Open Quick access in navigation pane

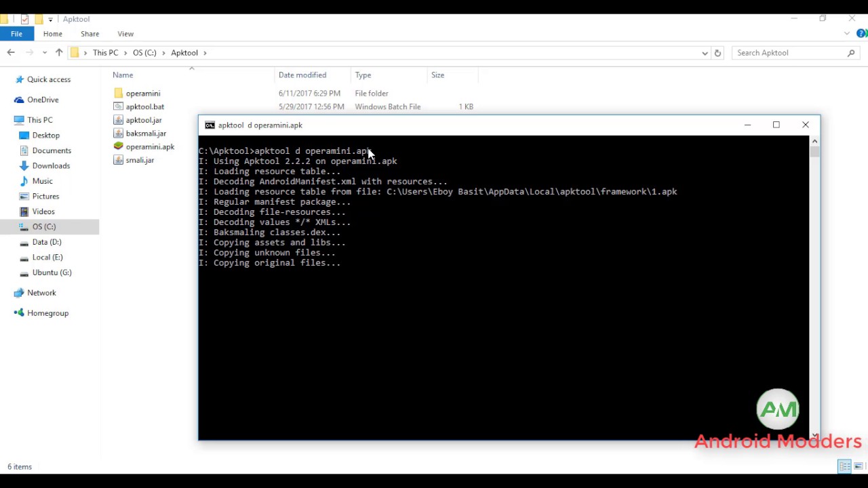pos(49,79)
